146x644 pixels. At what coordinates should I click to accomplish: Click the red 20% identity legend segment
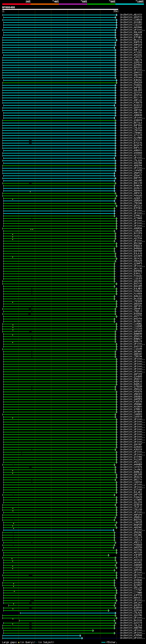point(16,4)
